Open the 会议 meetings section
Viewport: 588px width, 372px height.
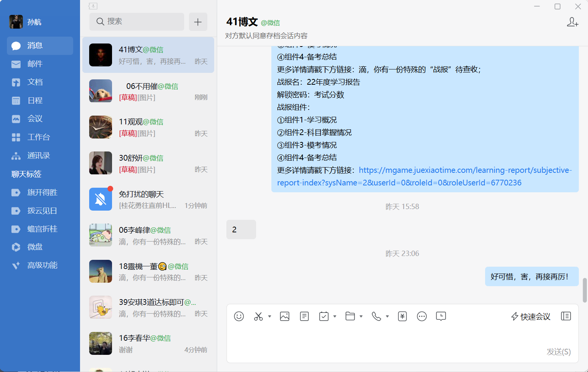point(40,119)
